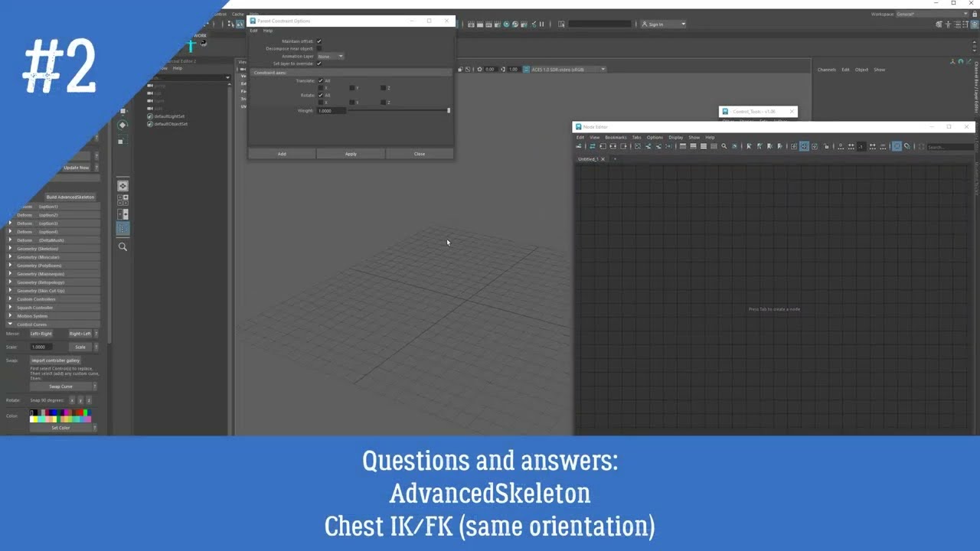This screenshot has height=551, width=980.
Task: Toggle the highlighted outliner layout icon
Action: click(x=122, y=229)
